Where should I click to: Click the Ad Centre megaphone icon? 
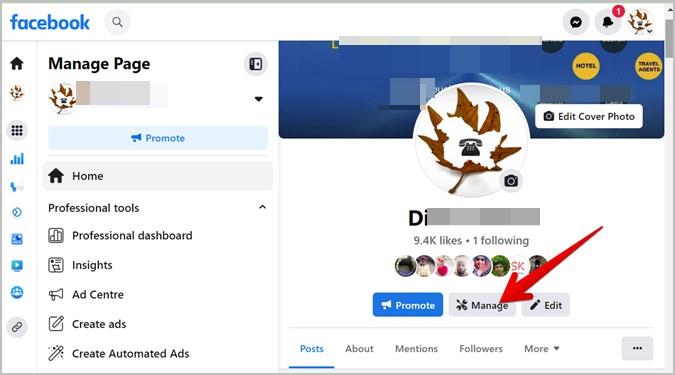[56, 294]
